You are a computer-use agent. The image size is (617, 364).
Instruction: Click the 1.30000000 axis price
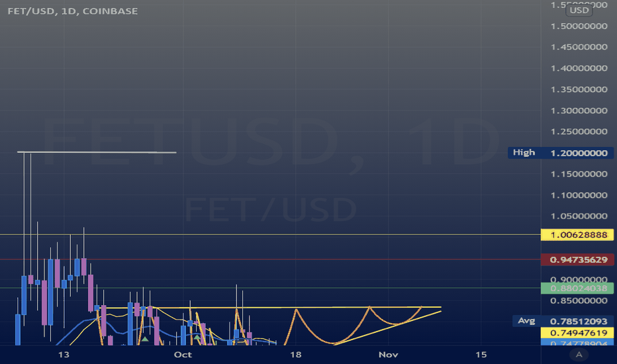click(579, 111)
